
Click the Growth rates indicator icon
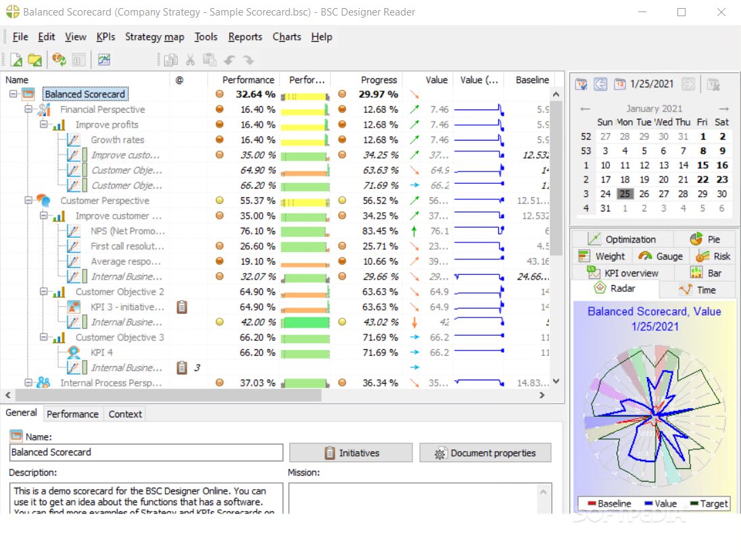point(73,140)
